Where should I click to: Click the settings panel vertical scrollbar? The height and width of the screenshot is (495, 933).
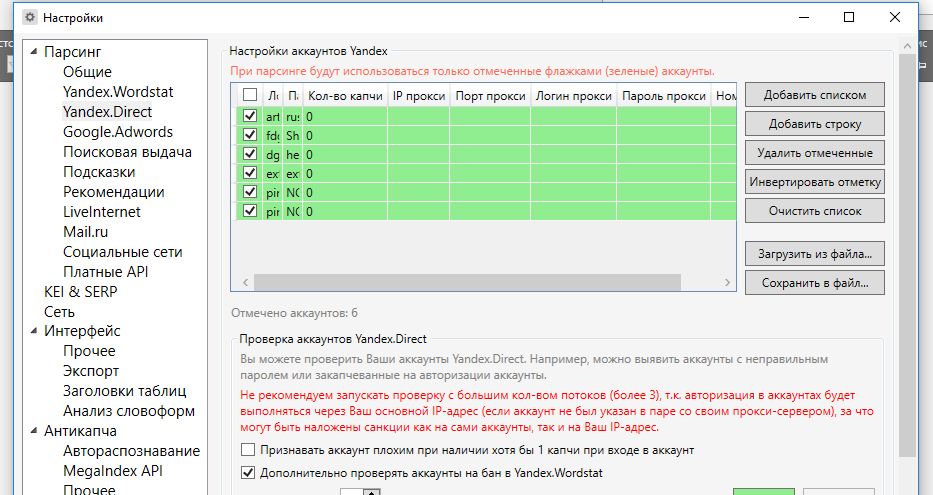(x=907, y=256)
